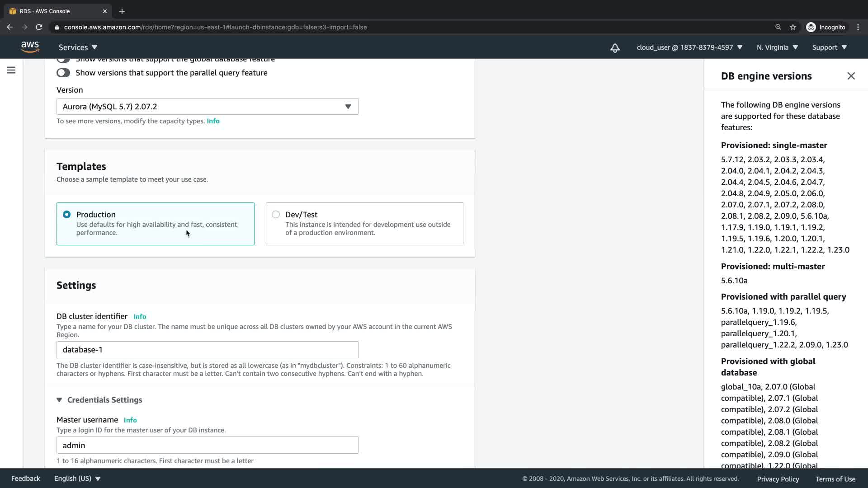Click the Feedback button in footer
The width and height of the screenshot is (868, 488).
point(26,479)
